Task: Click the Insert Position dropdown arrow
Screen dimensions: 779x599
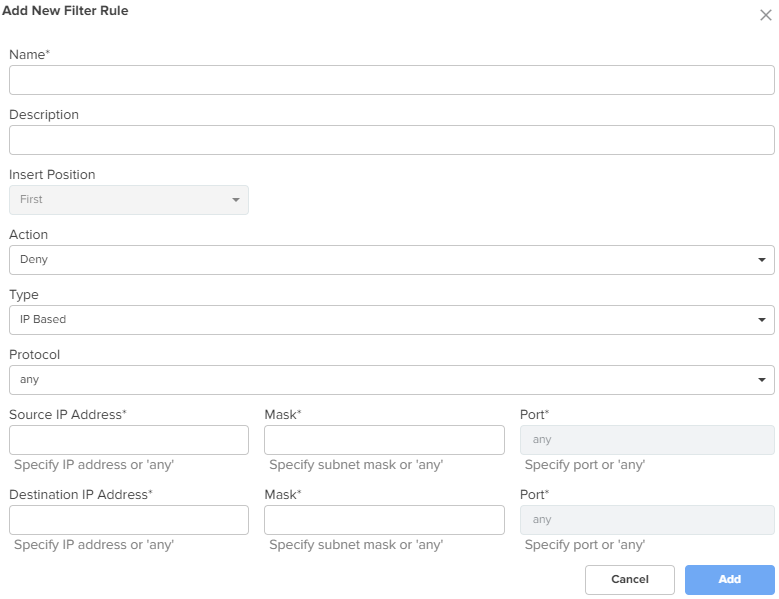Action: 236,200
